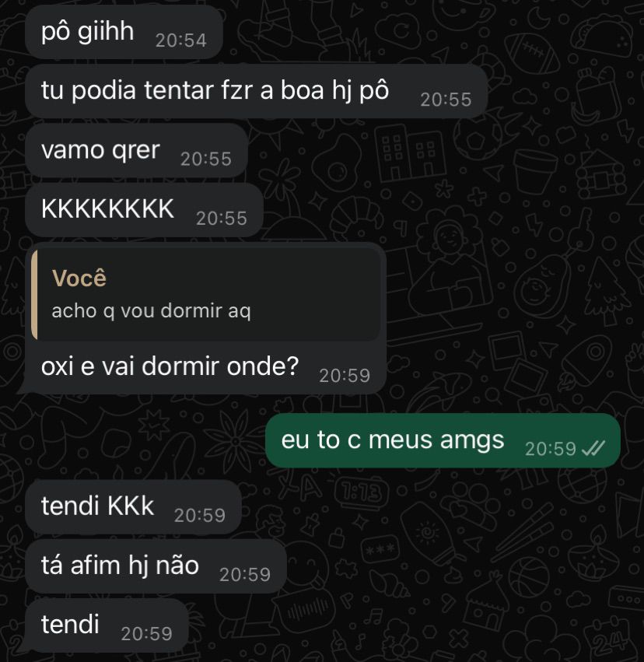Viewport: 644px width, 662px height.
Task: Click the beige quote bar of the reply
Action: (x=34, y=295)
